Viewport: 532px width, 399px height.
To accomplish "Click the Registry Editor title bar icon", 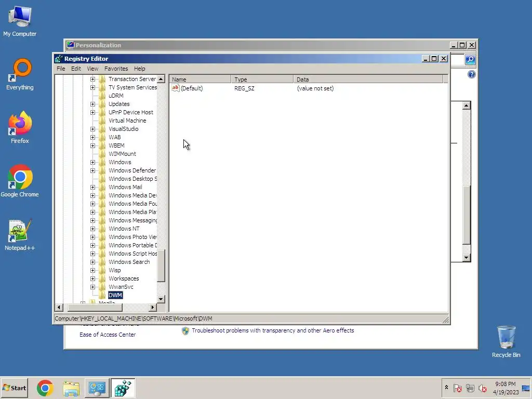I will 59,59.
